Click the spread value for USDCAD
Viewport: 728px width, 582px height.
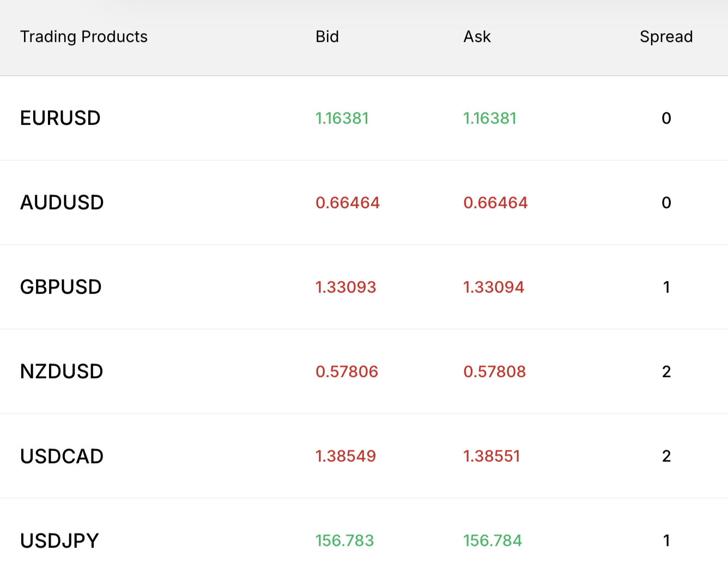point(666,456)
